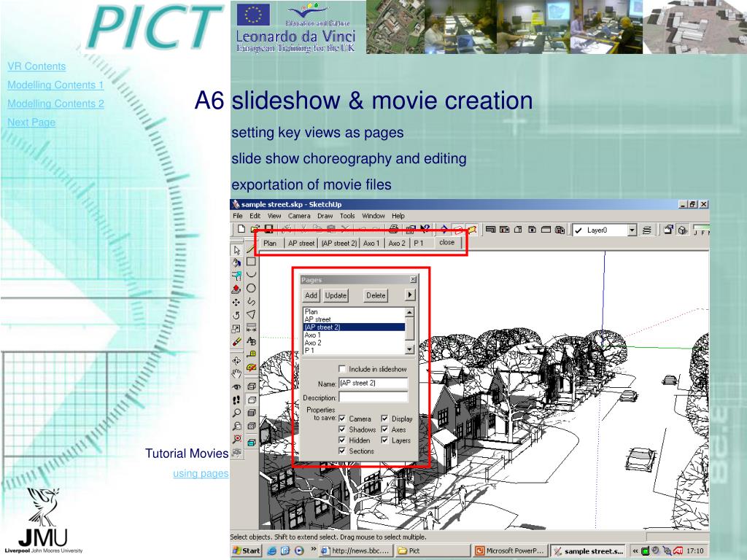Screen dimensions: 747x560
Task: Click the context help arrow-question icon
Action: click(425, 230)
